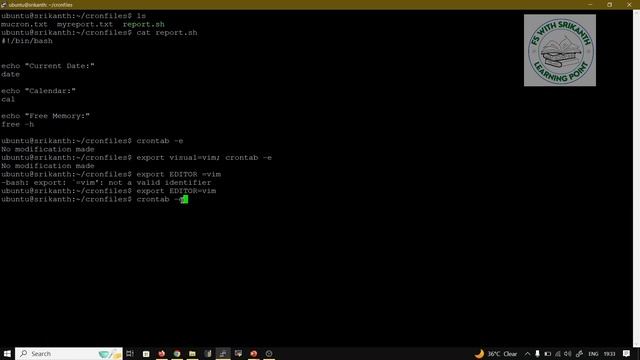This screenshot has height=360, width=640.
Task: Open the Windows Start menu
Action: pyautogui.click(x=7, y=353)
